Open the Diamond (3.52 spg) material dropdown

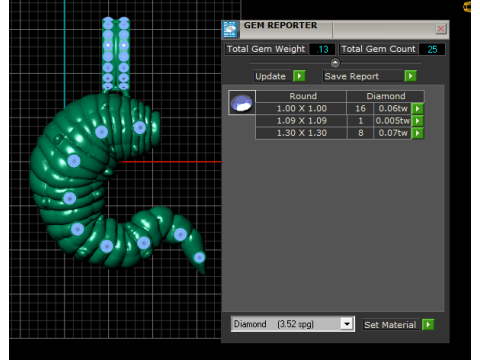click(x=347, y=324)
